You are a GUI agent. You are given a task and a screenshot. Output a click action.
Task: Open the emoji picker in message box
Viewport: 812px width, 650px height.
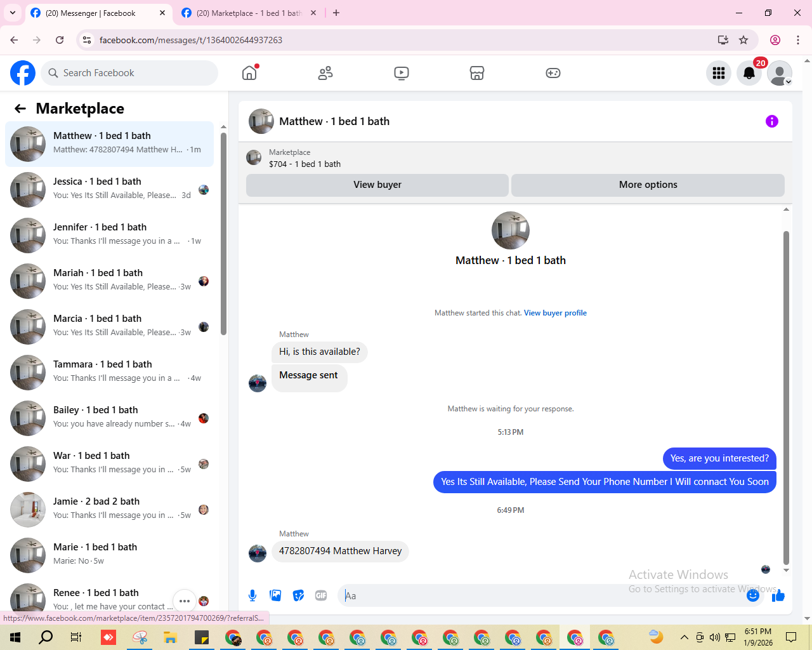coord(753,595)
